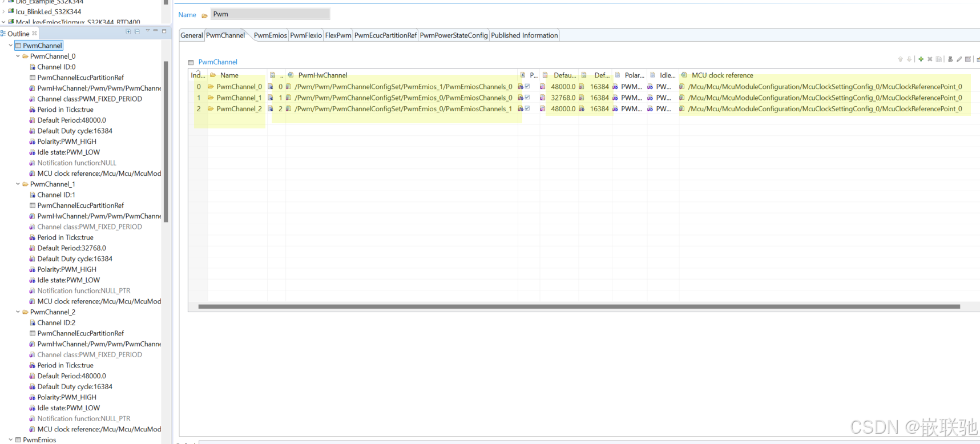Image resolution: width=980 pixels, height=444 pixels.
Task: Click MCU clock reference path in PwmChannel_2 row
Action: coord(825,108)
